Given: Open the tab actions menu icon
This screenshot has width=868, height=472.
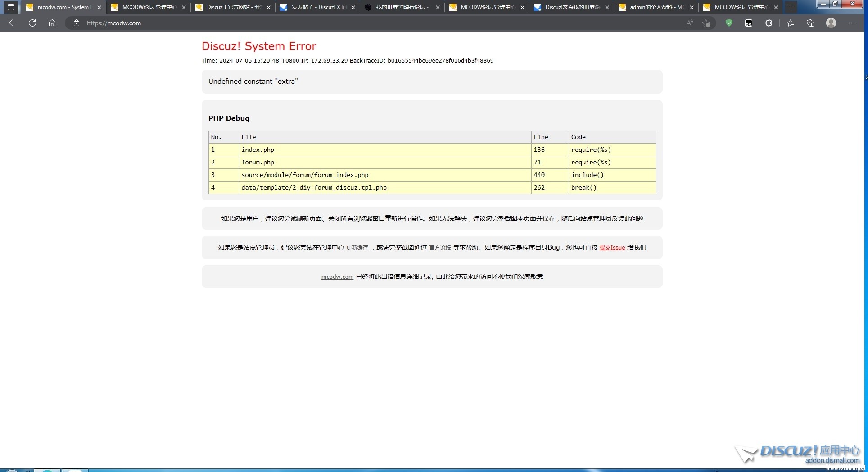Looking at the screenshot, I should [11, 7].
